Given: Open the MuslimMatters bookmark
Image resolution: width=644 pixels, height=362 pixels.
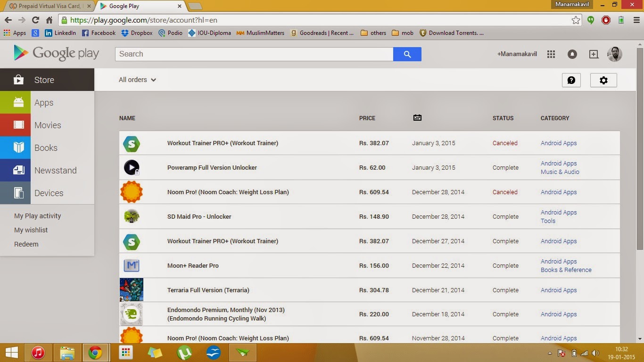Looking at the screenshot, I should pos(261,33).
